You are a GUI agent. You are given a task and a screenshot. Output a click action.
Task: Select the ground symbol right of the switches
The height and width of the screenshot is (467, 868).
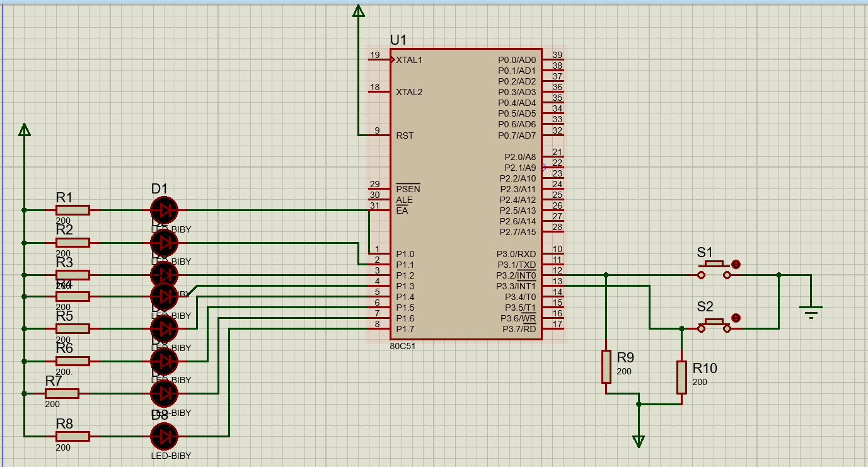pyautogui.click(x=811, y=311)
